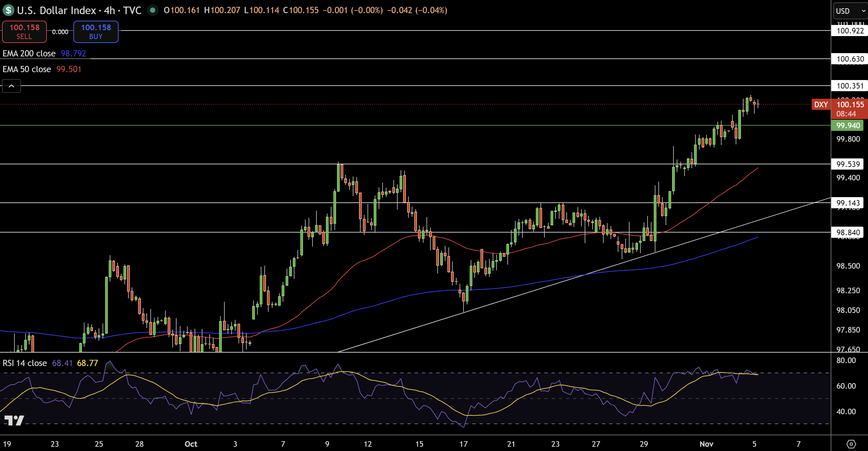Viewport: 868px width, 451px height.
Task: Click the red DXY price label on the scale
Action: coord(821,105)
